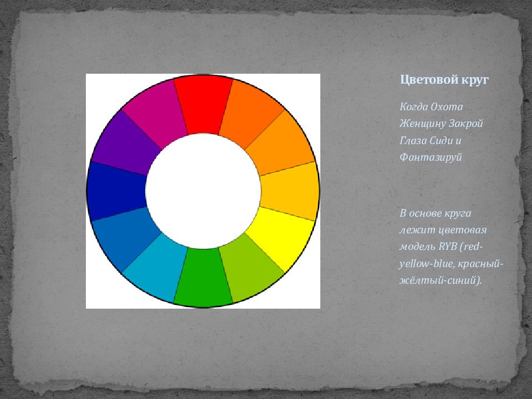Click the text line 'В основе круга'
Screen dimensions: 532x399
point(436,213)
